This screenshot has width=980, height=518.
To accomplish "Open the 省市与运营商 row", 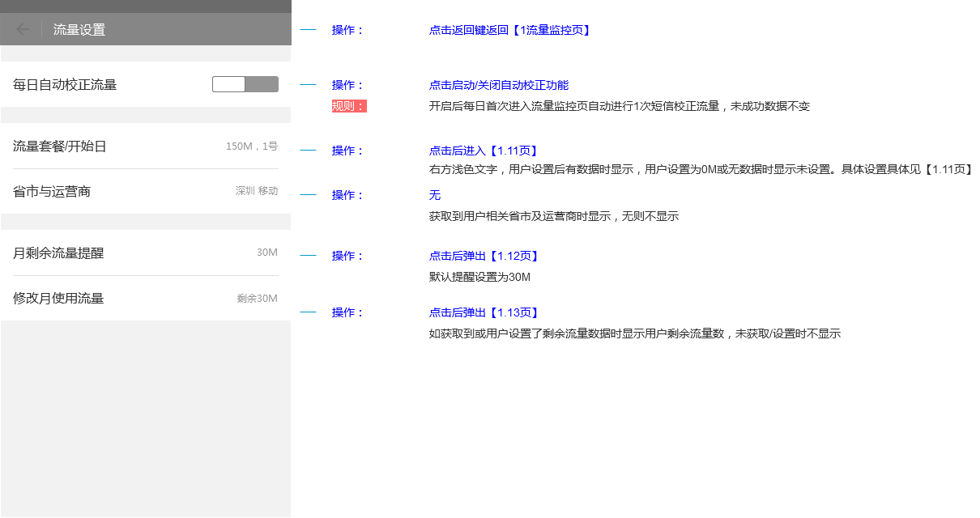I will pyautogui.click(x=146, y=192).
